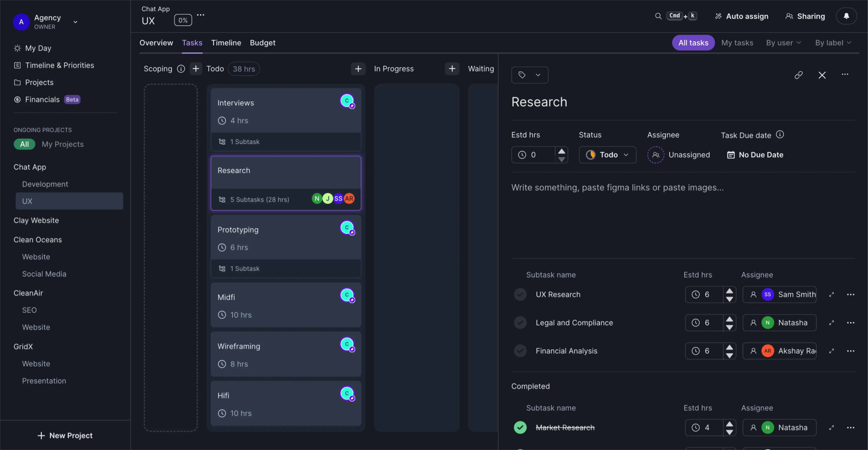868x450 pixels.
Task: Open the ellipsis menu next to Chat App UX
Action: click(x=200, y=15)
